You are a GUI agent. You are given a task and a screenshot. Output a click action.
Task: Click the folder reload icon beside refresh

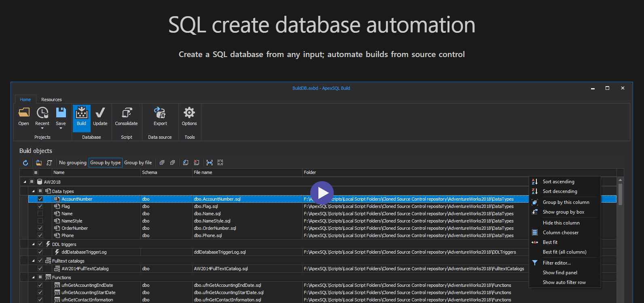39,163
